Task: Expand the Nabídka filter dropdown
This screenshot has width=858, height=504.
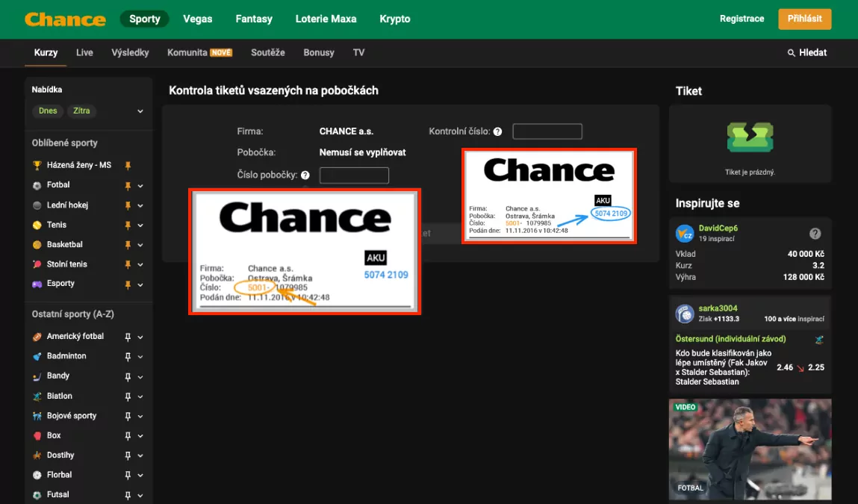Action: (x=140, y=110)
